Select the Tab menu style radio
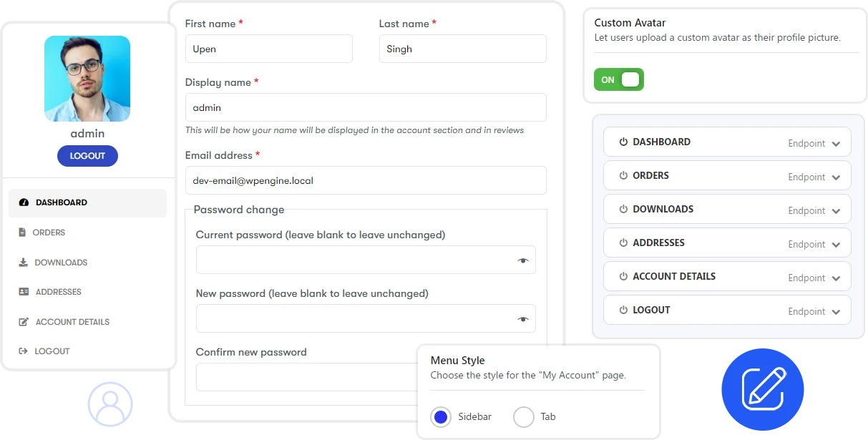 point(524,416)
